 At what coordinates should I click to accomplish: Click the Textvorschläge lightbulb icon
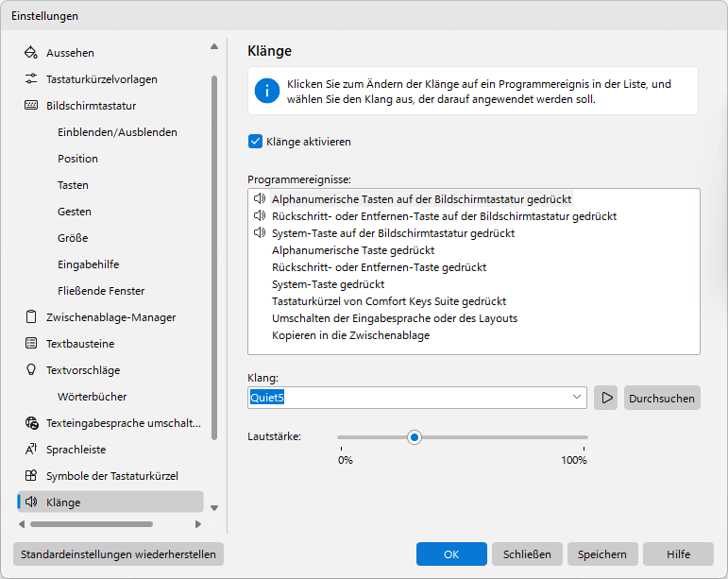pyautogui.click(x=31, y=369)
